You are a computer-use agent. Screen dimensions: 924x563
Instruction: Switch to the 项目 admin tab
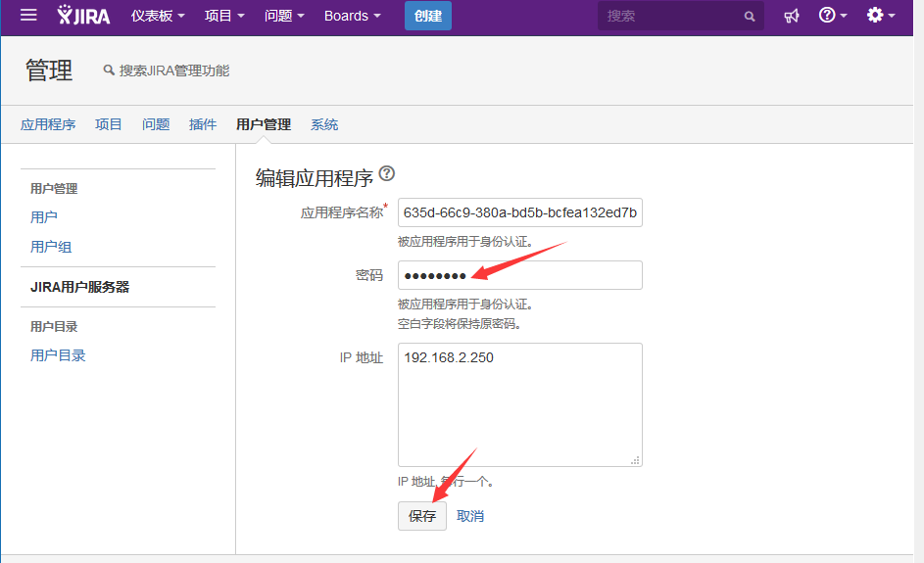[109, 124]
